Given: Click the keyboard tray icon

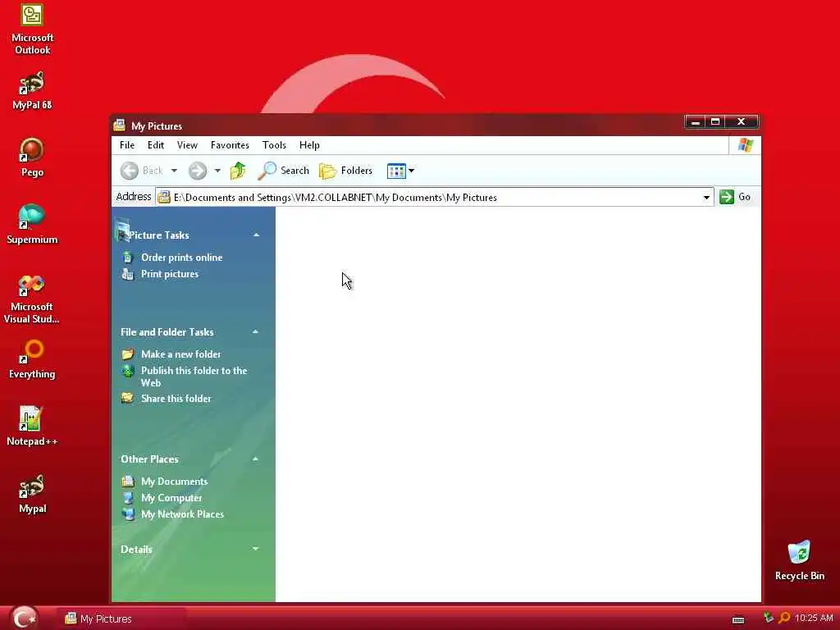Looking at the screenshot, I should pyautogui.click(x=738, y=619).
